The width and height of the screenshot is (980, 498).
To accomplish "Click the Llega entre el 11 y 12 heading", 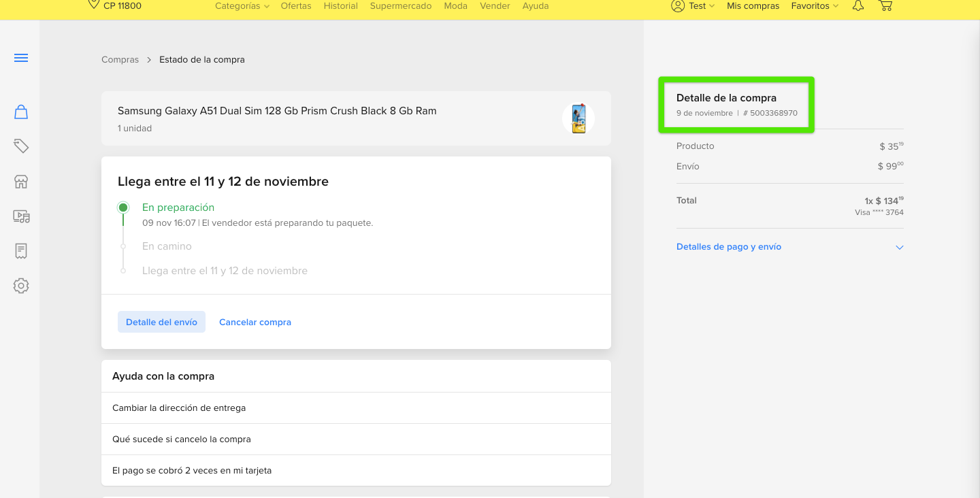I will [x=223, y=182].
